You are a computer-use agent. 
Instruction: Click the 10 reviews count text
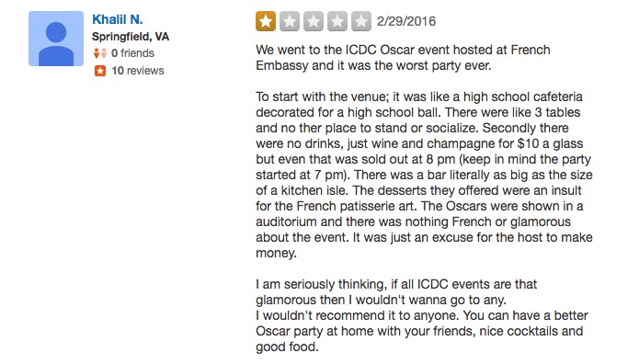point(138,71)
